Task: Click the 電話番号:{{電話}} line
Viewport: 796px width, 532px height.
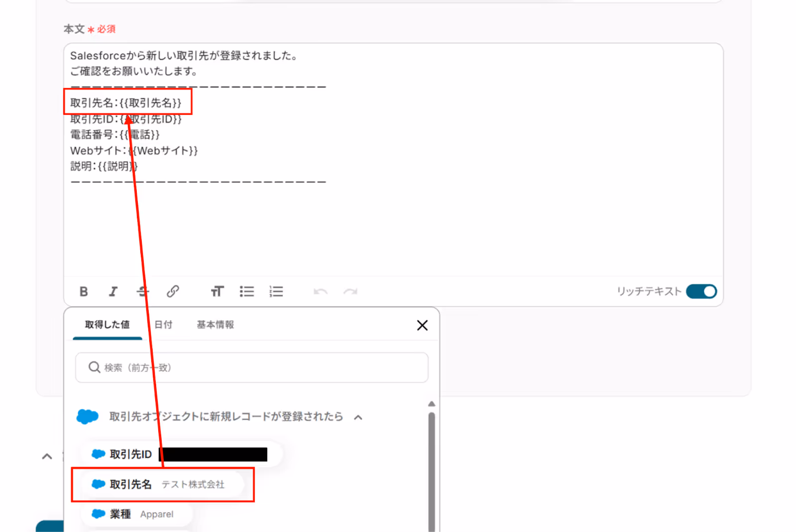Action: tap(115, 135)
